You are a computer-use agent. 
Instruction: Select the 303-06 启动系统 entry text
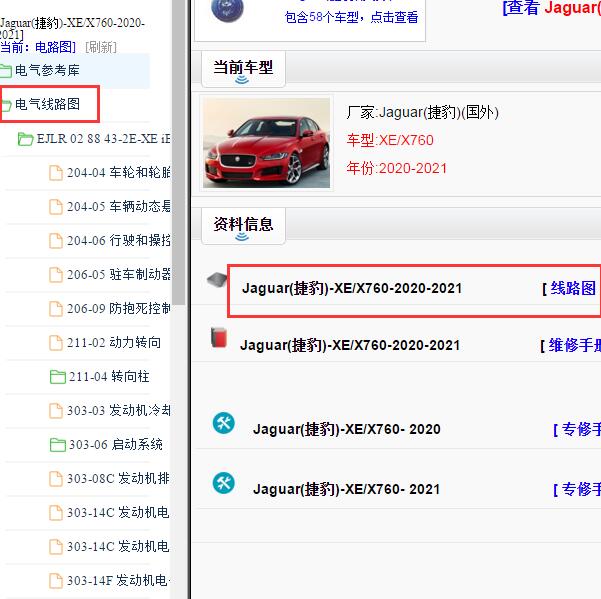(x=116, y=445)
